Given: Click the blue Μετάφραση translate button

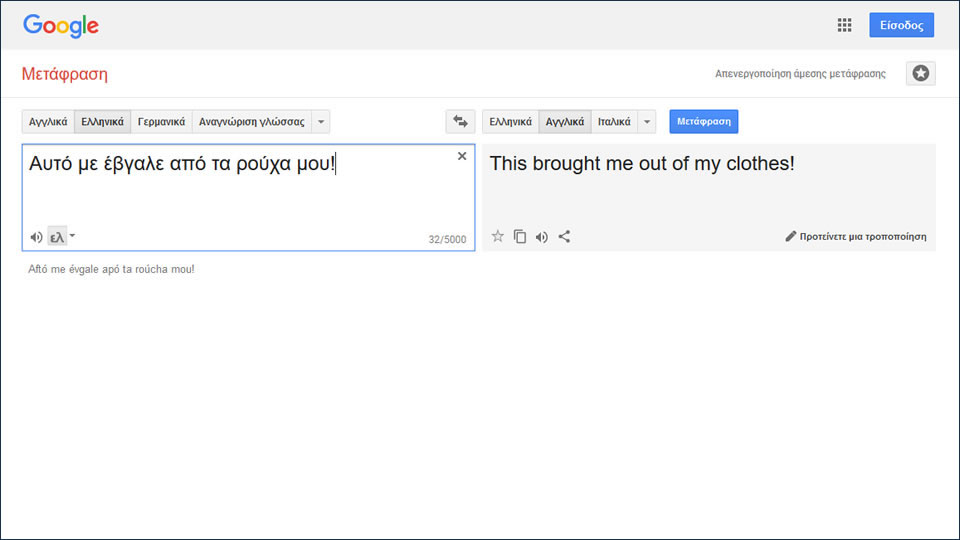Looking at the screenshot, I should 703,121.
